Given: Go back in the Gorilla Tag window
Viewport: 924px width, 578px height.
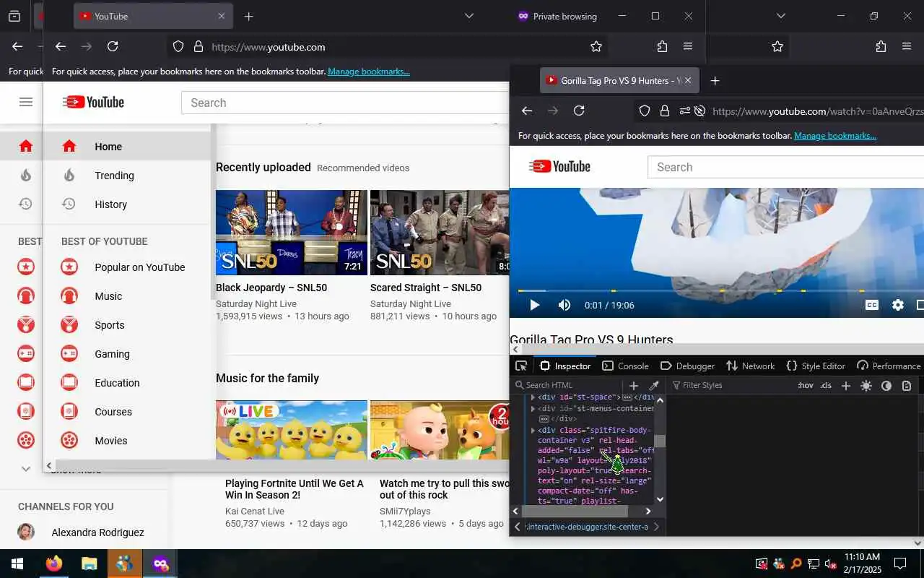Looking at the screenshot, I should tap(527, 111).
